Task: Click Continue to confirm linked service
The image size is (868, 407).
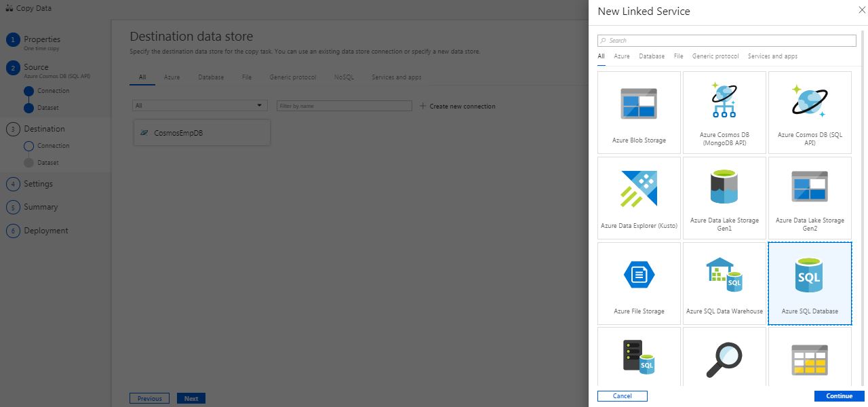Action: pos(839,395)
